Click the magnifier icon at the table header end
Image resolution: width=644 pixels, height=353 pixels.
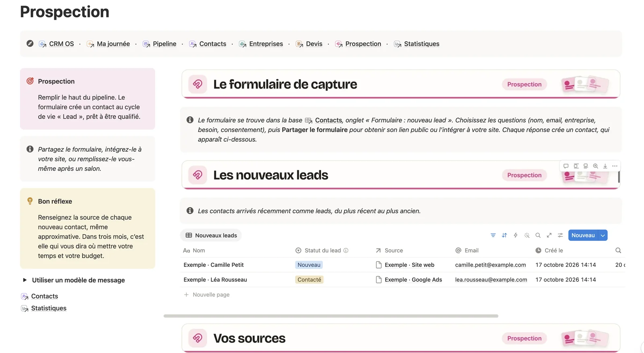618,250
